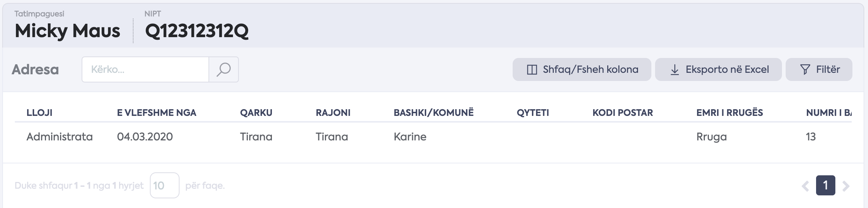Select page 1 in pagination
Screen dimensions: 868x208
pyautogui.click(x=825, y=185)
